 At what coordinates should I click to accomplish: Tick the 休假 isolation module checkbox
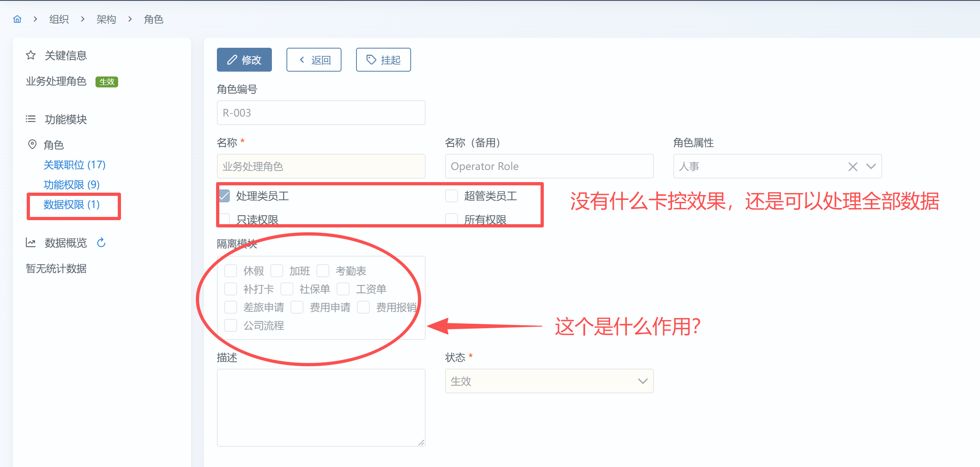[231, 271]
